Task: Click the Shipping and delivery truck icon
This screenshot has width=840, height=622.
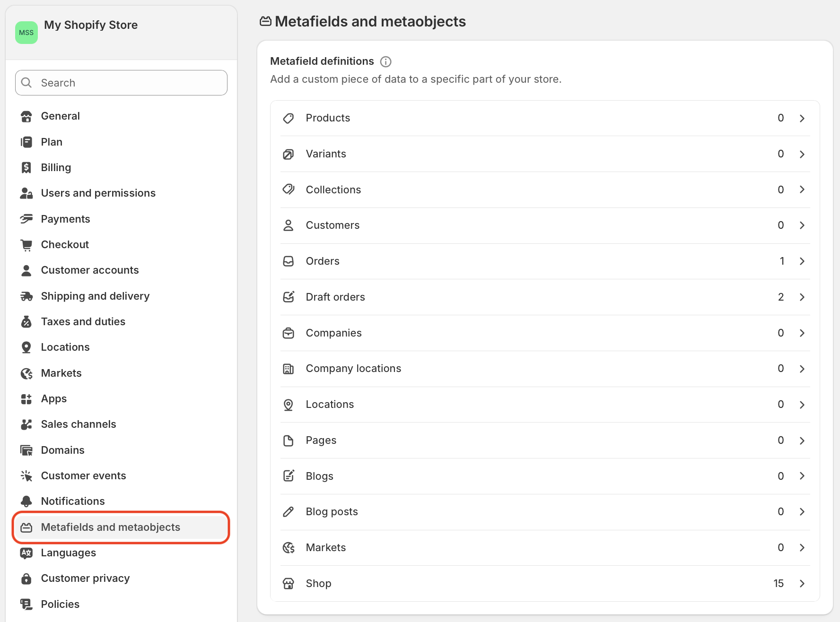Action: click(x=26, y=296)
